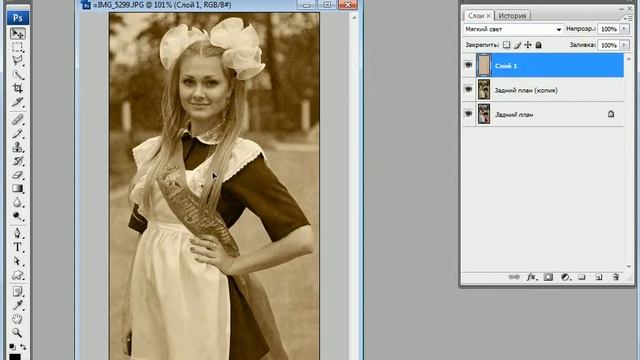This screenshot has height=360, width=640.
Task: Click the Задний план layer name
Action: point(514,115)
